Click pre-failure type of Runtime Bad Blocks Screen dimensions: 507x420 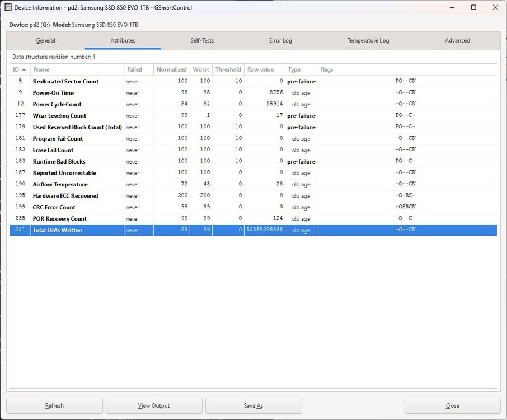[301, 161]
